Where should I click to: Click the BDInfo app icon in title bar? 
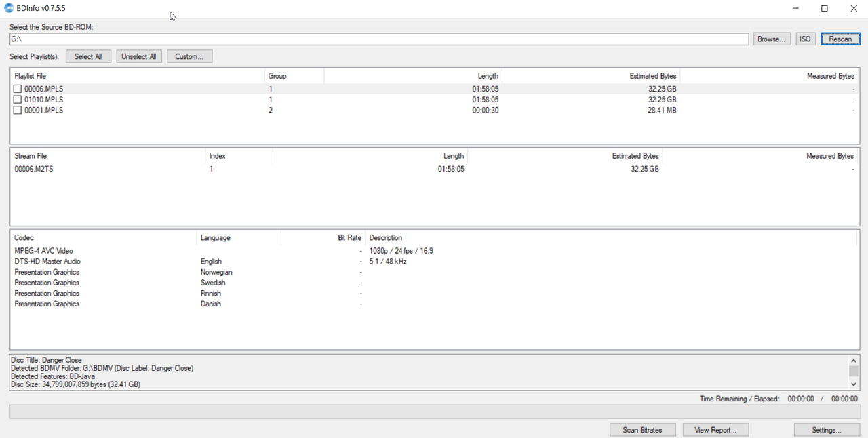9,8
